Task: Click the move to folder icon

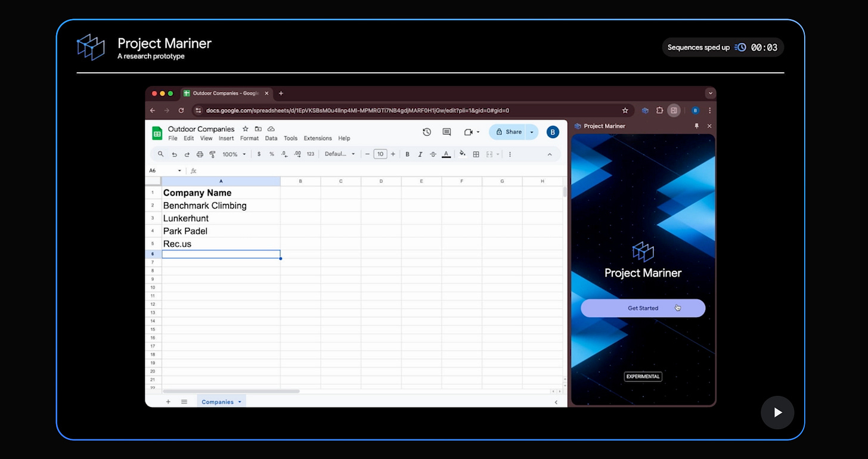Action: pos(258,129)
